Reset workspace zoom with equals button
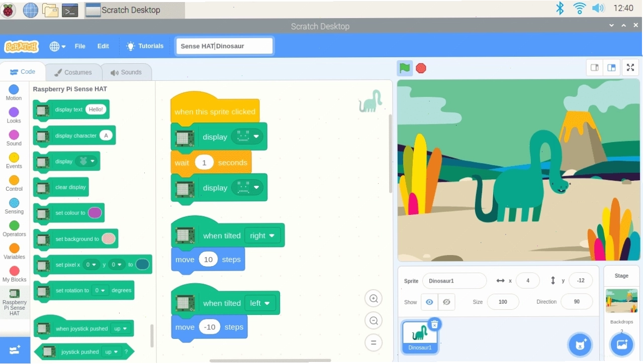This screenshot has width=643, height=364. 374,343
